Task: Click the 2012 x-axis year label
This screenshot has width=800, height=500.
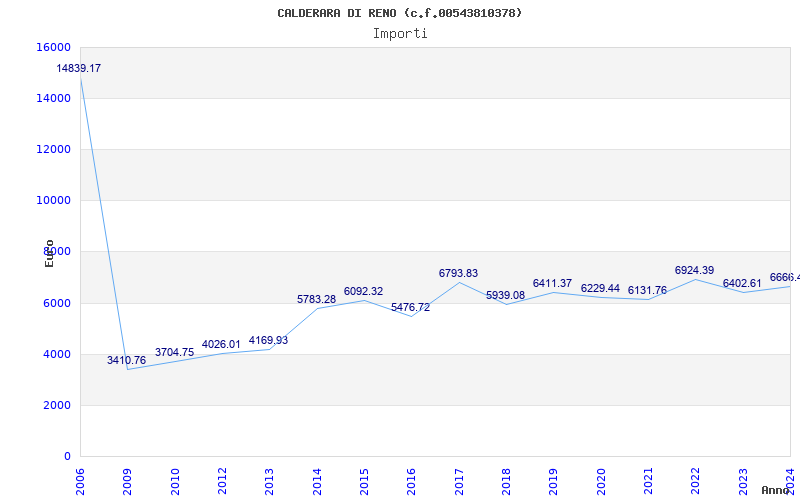Action: (222, 482)
